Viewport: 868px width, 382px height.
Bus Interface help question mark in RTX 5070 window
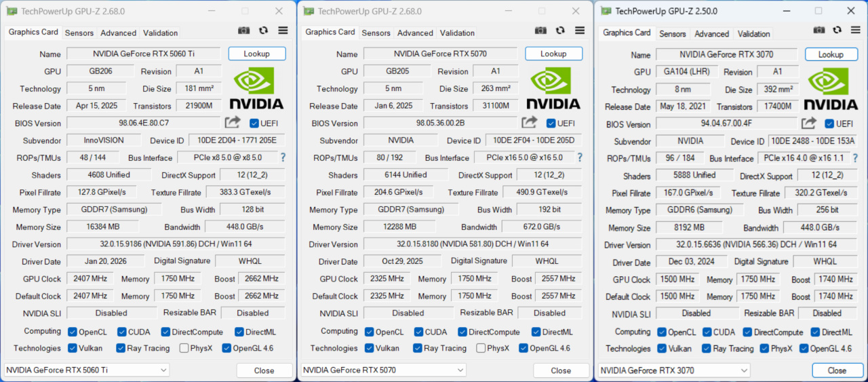[580, 157]
